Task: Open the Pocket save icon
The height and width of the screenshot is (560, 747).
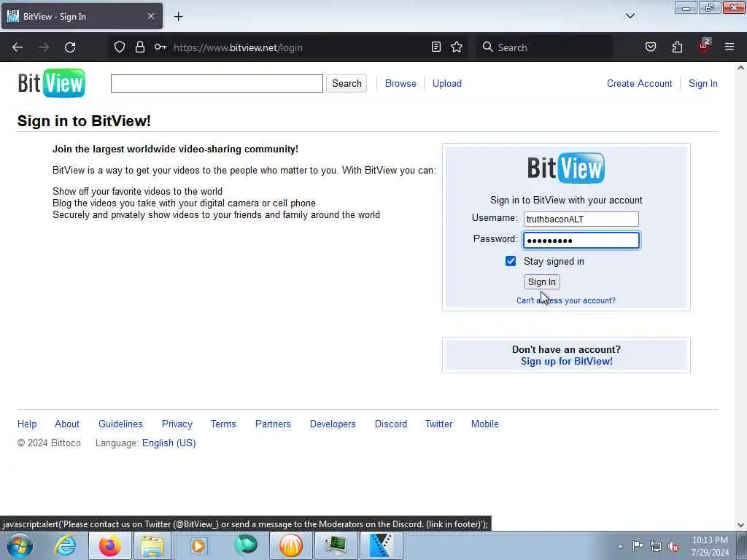Action: [651, 47]
